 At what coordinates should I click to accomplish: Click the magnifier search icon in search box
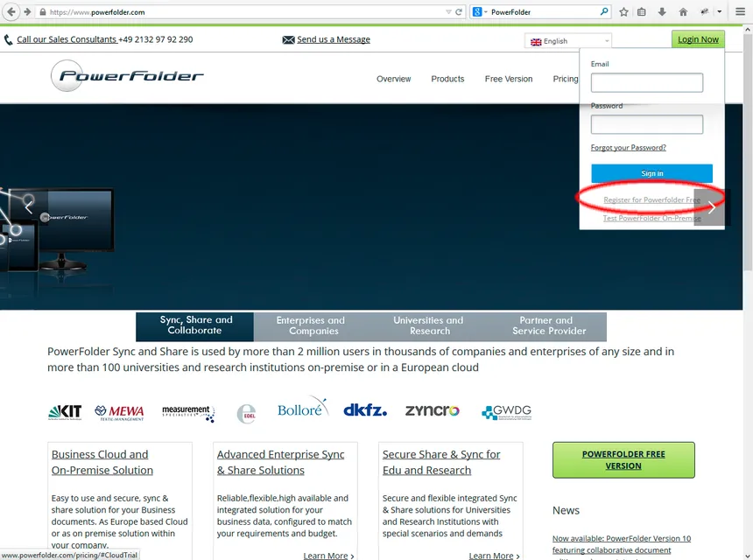[x=604, y=11]
